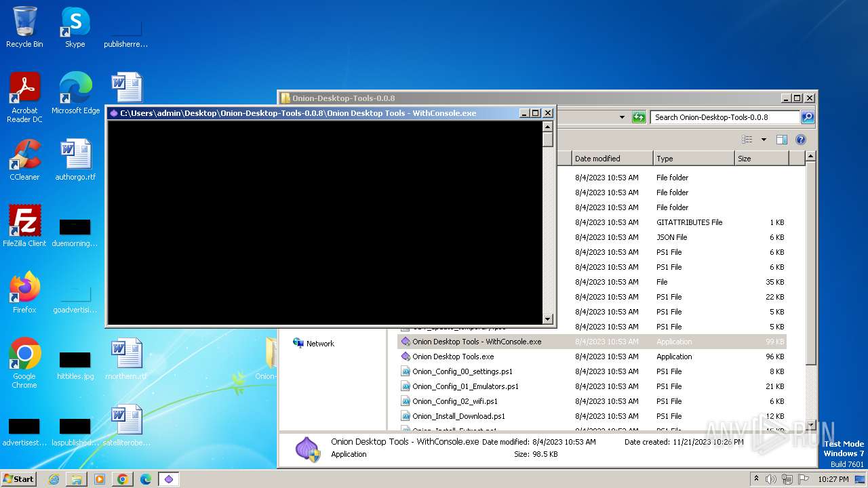Click the GITATTRIBUTES File type cell
868x488 pixels.
[689, 222]
